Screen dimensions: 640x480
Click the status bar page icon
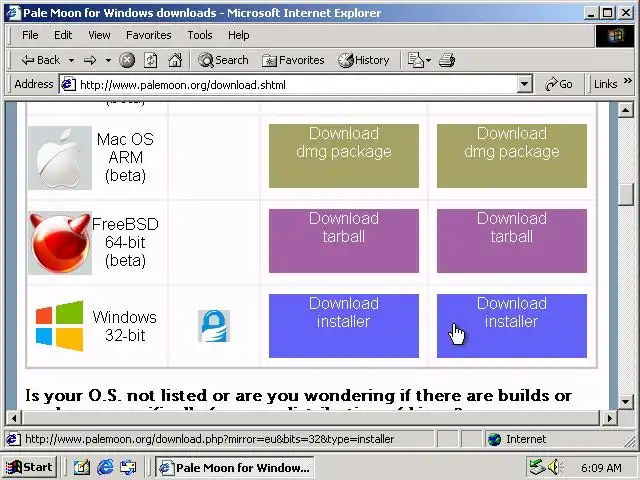(13, 439)
